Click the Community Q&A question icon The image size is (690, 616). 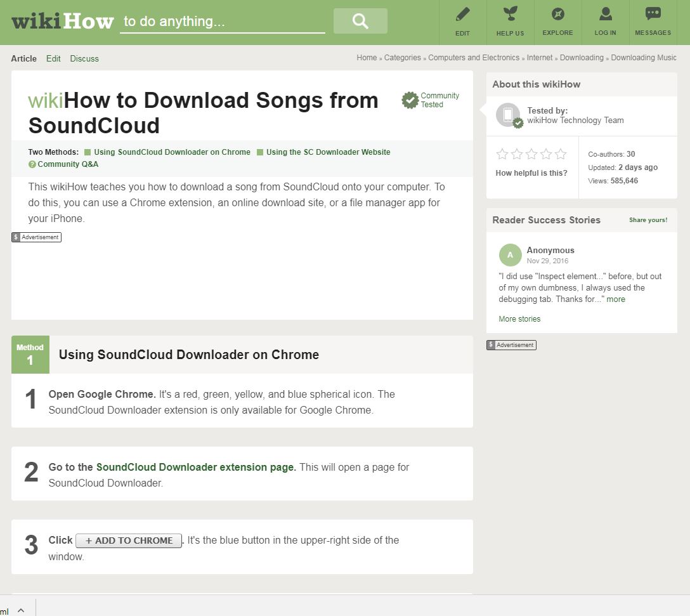tap(32, 164)
